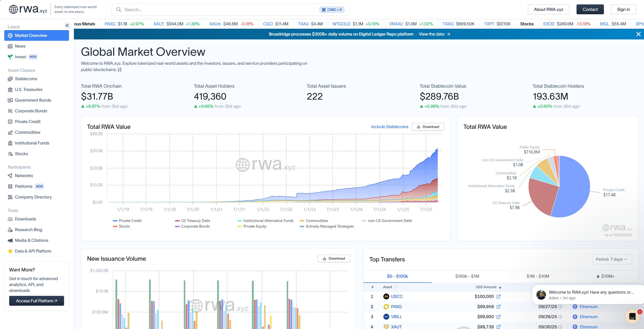Click the Data & API Platform star icon
This screenshot has width=644, height=329.
pyautogui.click(x=10, y=251)
